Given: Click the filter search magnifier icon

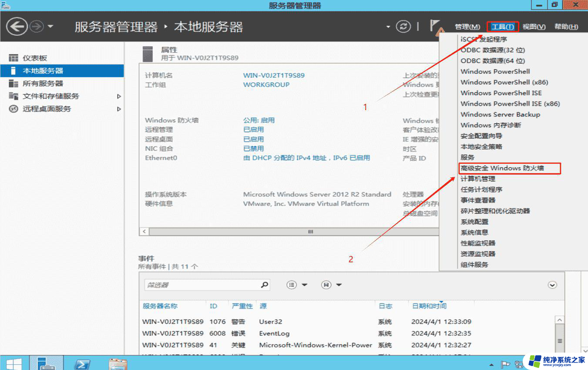Looking at the screenshot, I should coord(265,285).
